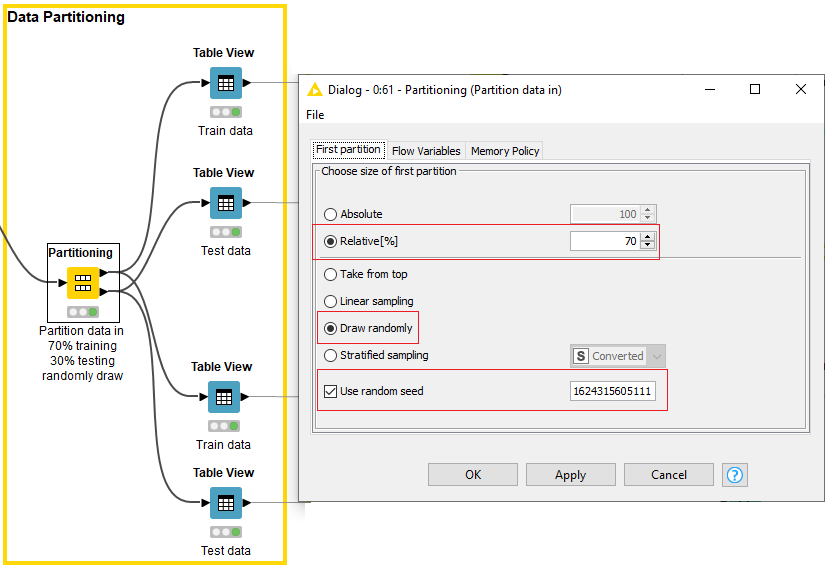Open the dialog help question mark button
The image size is (833, 568).
pyautogui.click(x=735, y=475)
